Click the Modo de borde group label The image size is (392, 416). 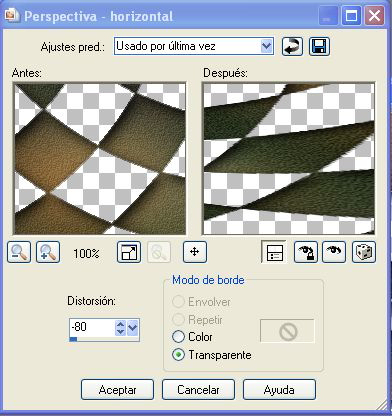tap(208, 280)
